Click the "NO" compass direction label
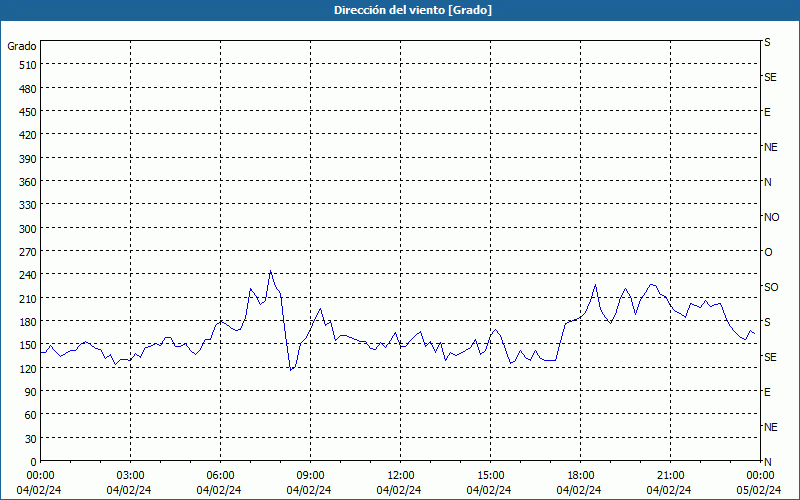 tap(771, 217)
